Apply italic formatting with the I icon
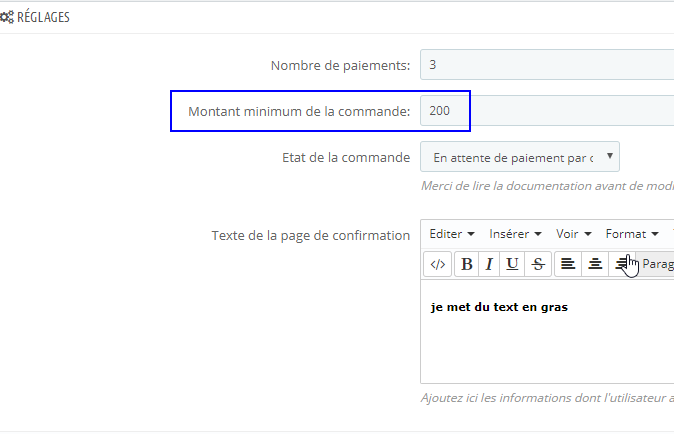 489,264
